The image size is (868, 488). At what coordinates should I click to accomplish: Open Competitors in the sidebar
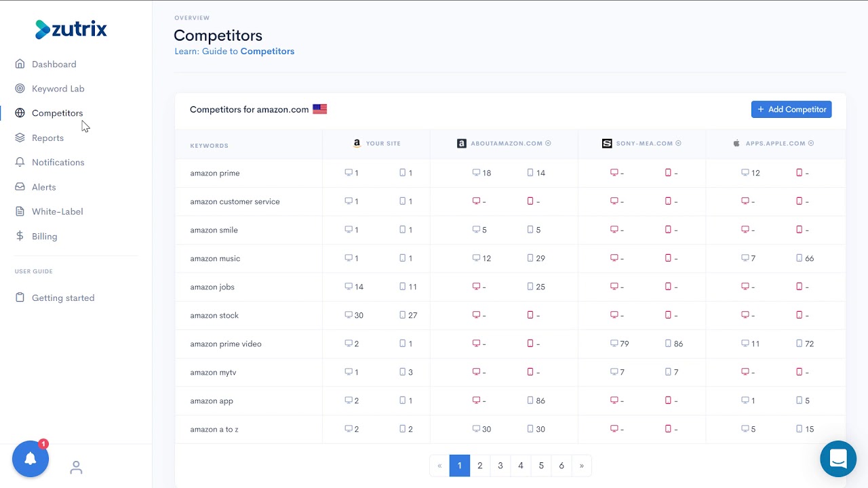[x=57, y=113]
